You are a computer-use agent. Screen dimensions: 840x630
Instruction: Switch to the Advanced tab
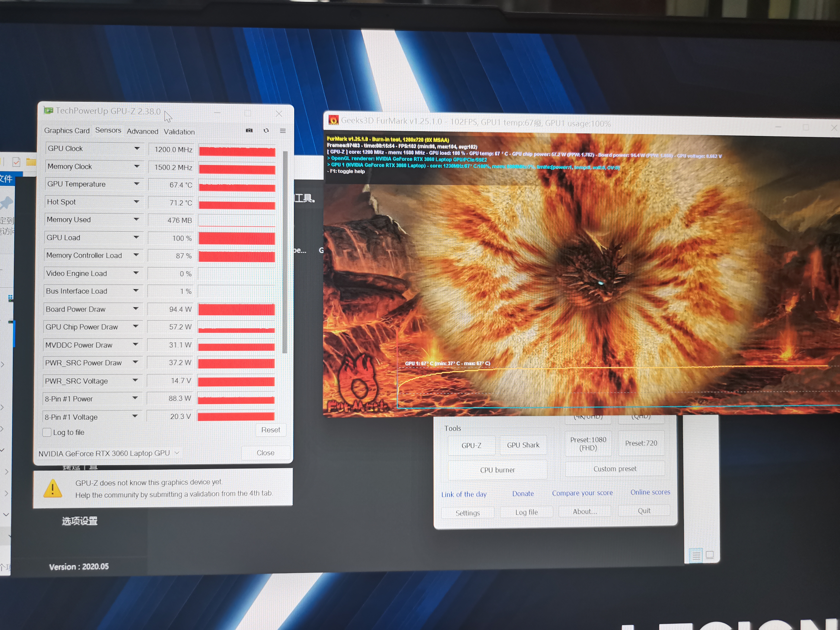click(142, 131)
